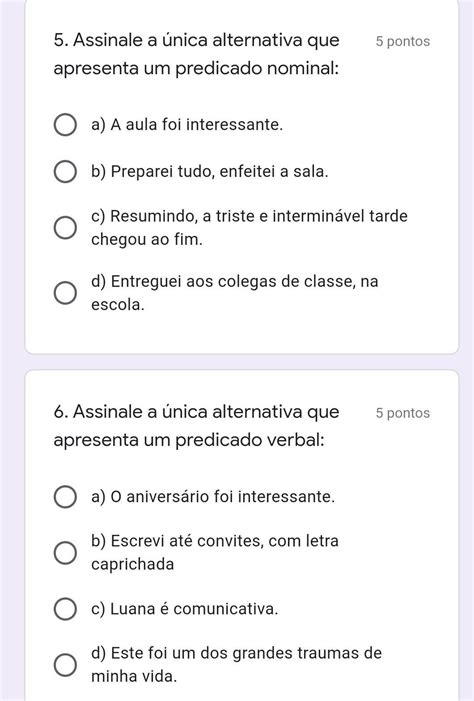474x701 pixels.
Task: Click the label 'Entreguei aos colegas de classe, na escola.'
Action: pyautogui.click(x=235, y=293)
